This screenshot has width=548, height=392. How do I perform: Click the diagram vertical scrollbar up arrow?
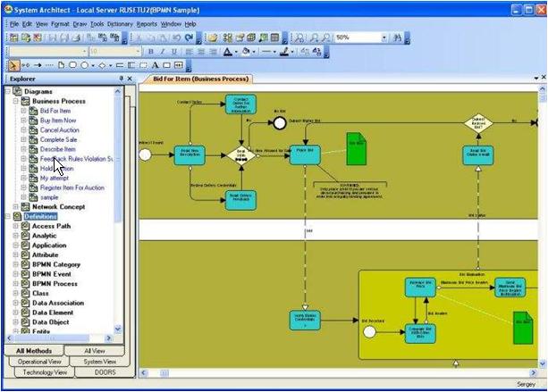pos(543,89)
